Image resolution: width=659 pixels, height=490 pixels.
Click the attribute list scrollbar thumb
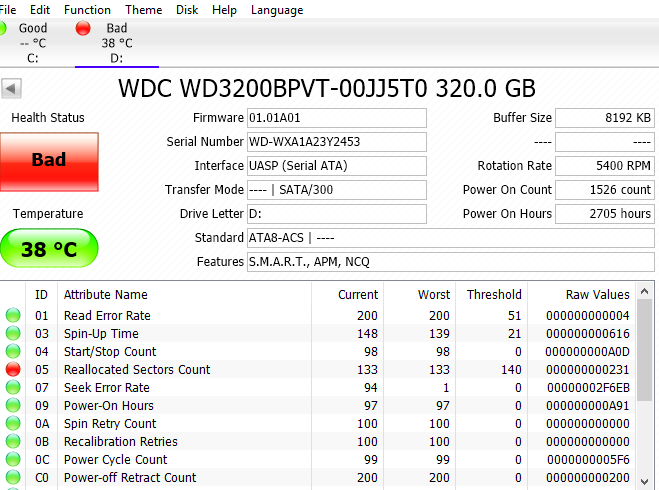[x=645, y=350]
